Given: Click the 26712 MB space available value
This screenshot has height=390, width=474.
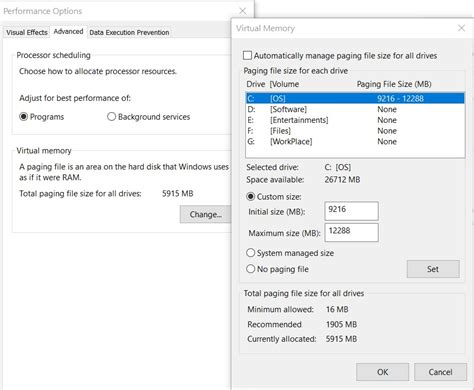Looking at the screenshot, I should point(342,180).
